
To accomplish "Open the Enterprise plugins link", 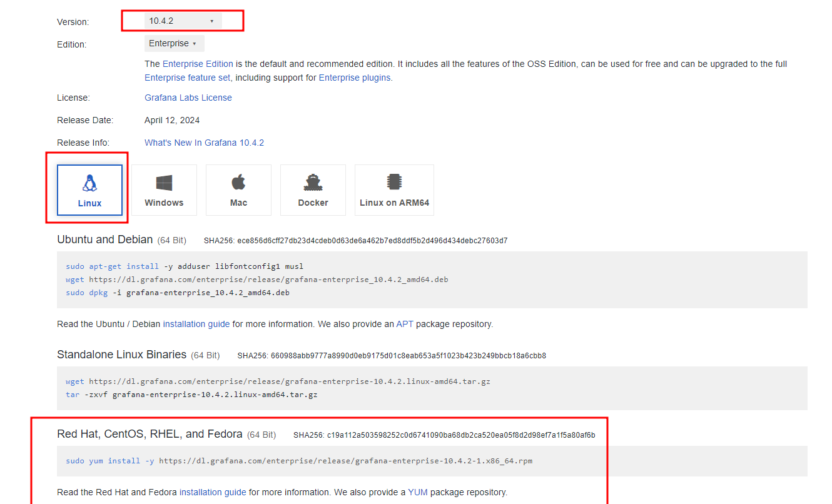I will point(355,78).
